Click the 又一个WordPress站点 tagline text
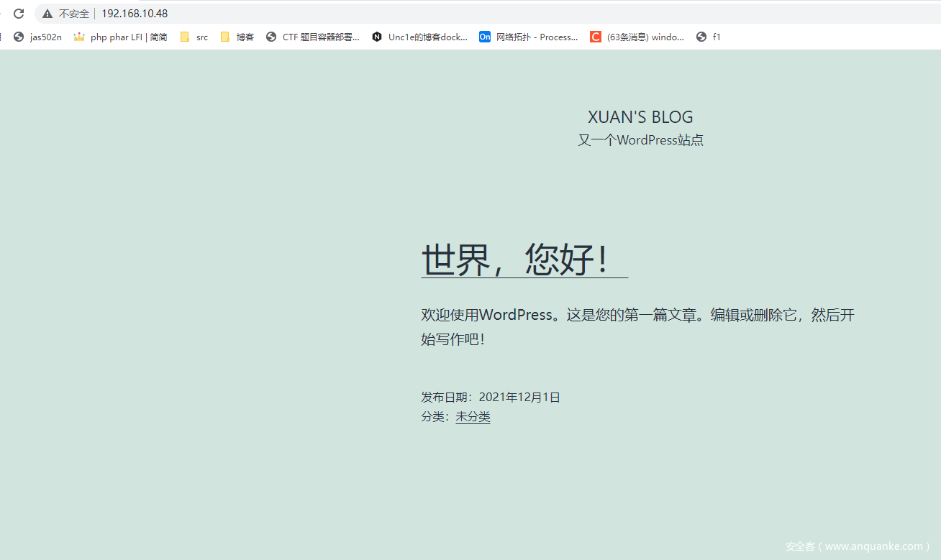This screenshot has width=941, height=560. pos(640,140)
